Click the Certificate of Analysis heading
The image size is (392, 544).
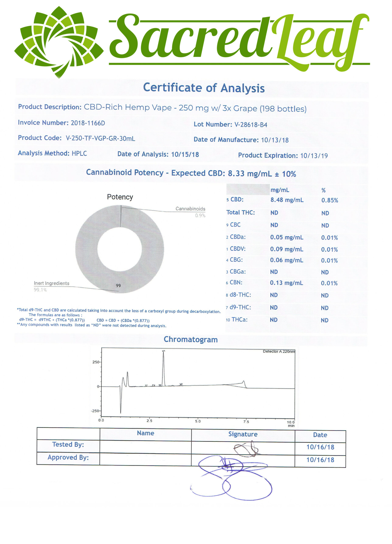(204, 88)
